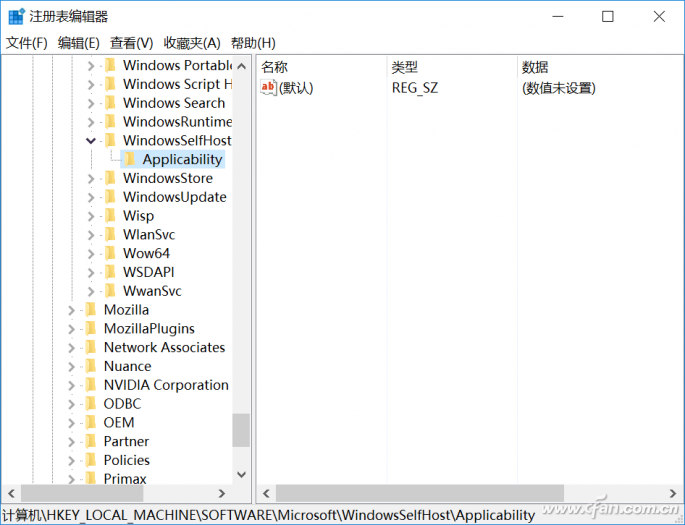Open the 查看(V) menu
The image size is (685, 525).
tap(131, 43)
